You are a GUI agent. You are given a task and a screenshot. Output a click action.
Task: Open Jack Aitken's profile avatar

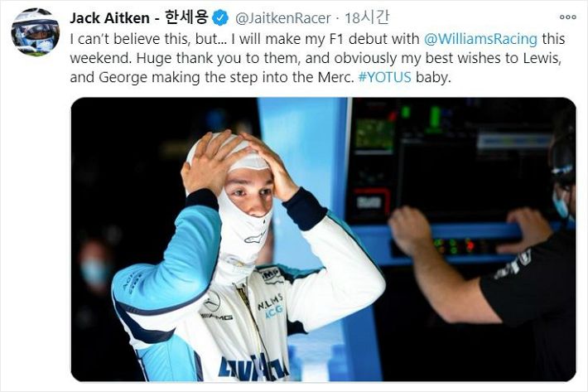pyautogui.click(x=36, y=31)
